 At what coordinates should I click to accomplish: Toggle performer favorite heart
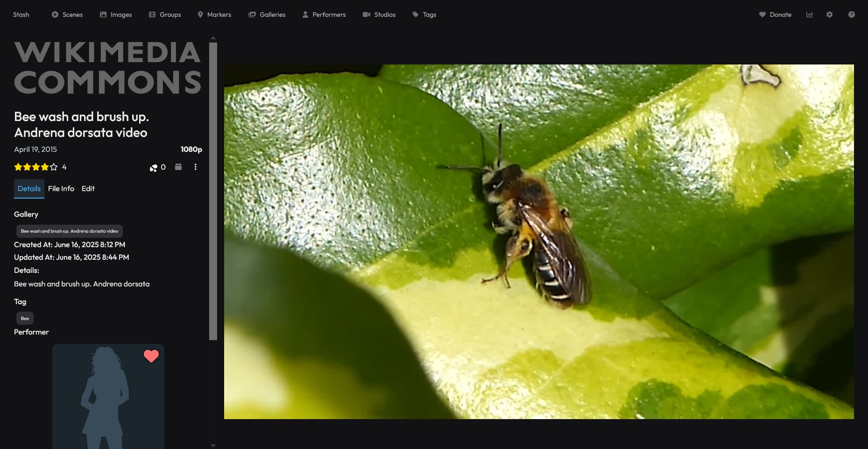[x=151, y=356]
